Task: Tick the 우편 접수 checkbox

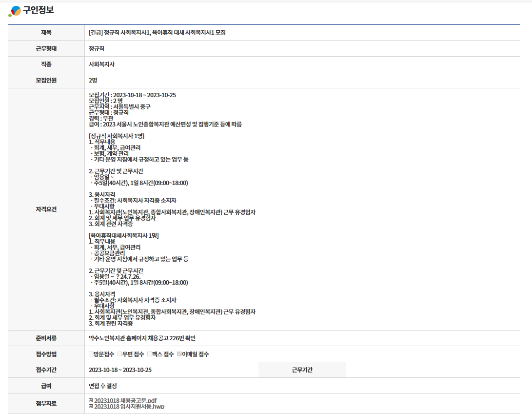Action: [x=119, y=354]
